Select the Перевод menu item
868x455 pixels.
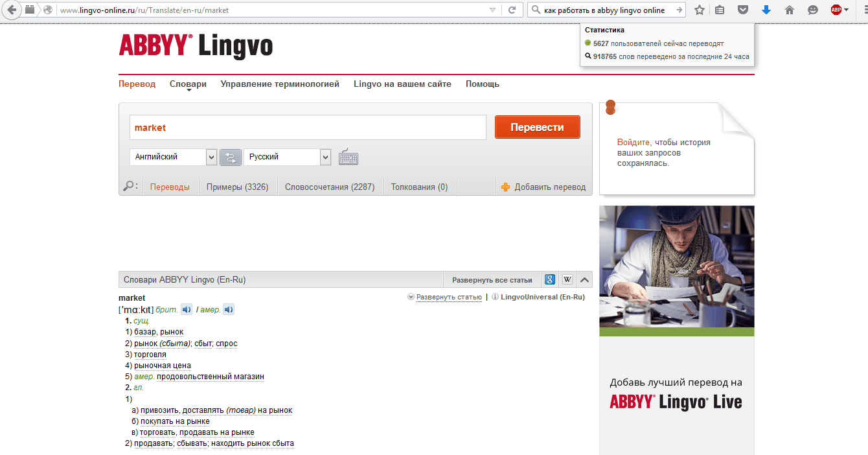(137, 84)
